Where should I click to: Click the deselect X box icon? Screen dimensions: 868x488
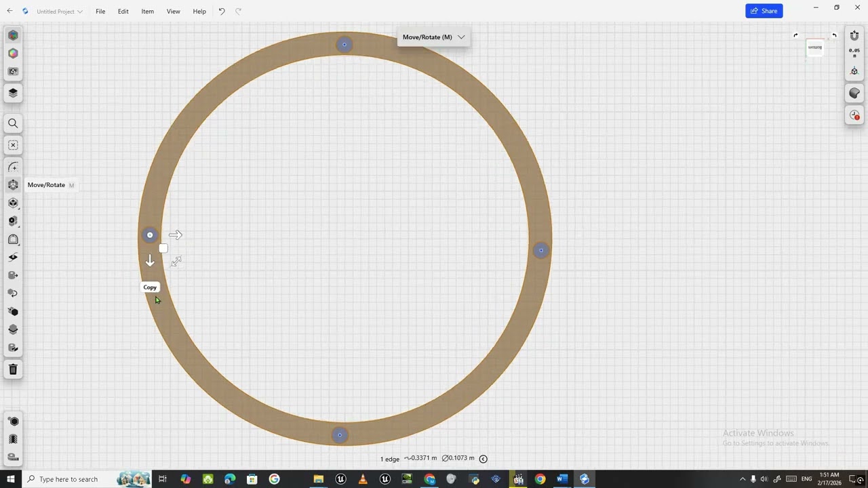click(x=13, y=145)
